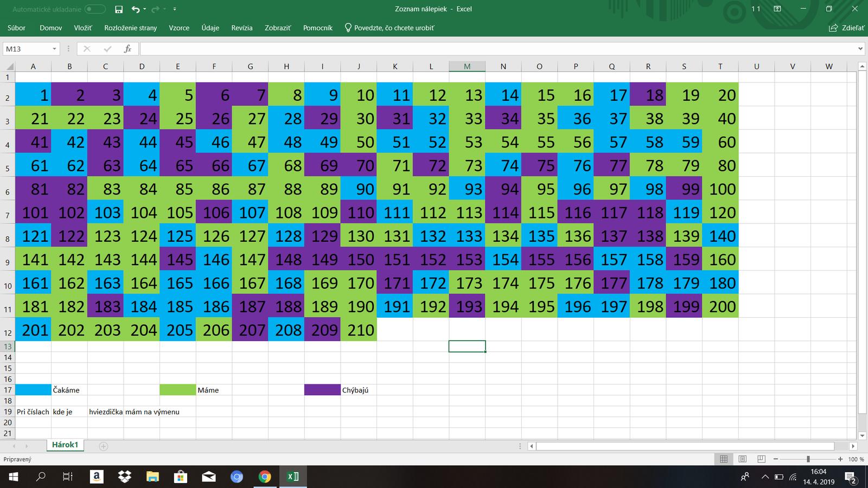Select the purple cell with number 99

click(684, 189)
